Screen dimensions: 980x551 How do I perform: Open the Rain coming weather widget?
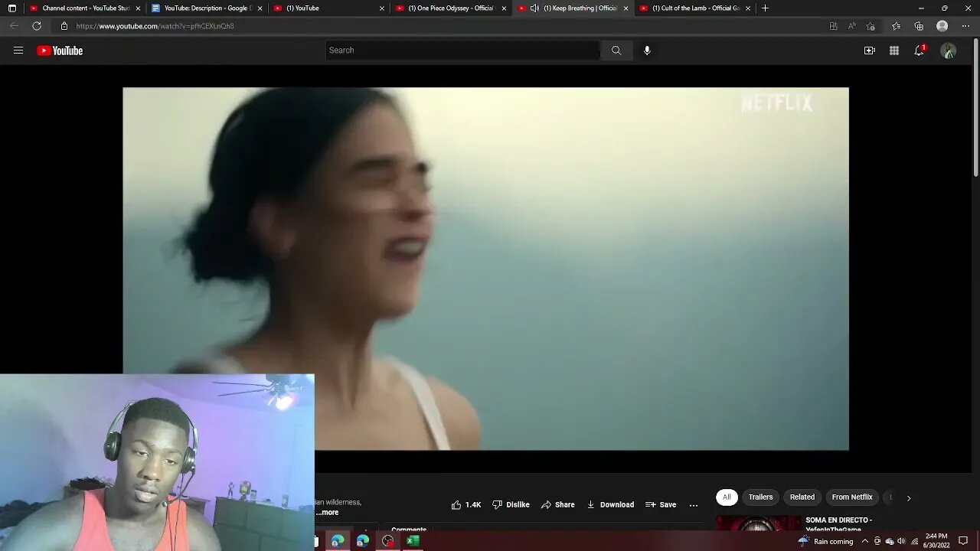click(825, 541)
